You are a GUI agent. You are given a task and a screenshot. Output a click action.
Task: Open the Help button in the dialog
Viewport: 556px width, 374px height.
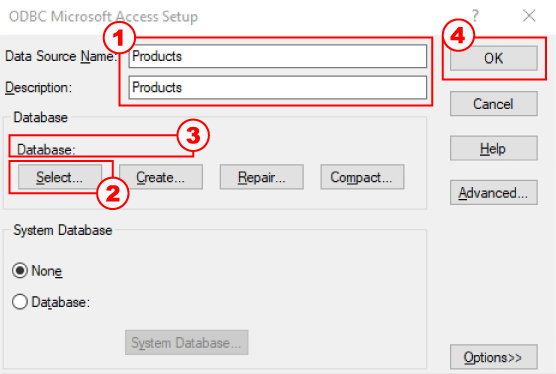coord(494,149)
